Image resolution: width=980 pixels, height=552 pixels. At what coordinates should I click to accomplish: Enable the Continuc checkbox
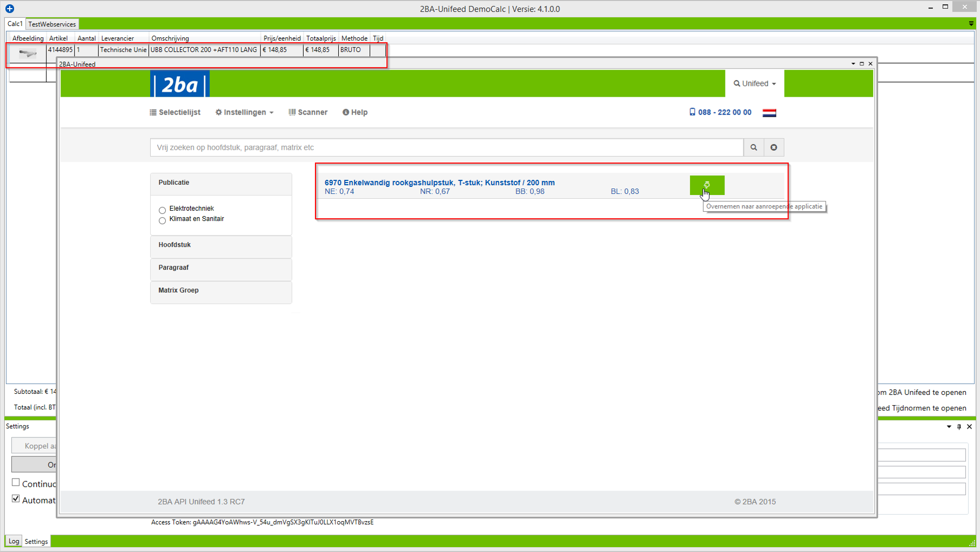(16, 482)
